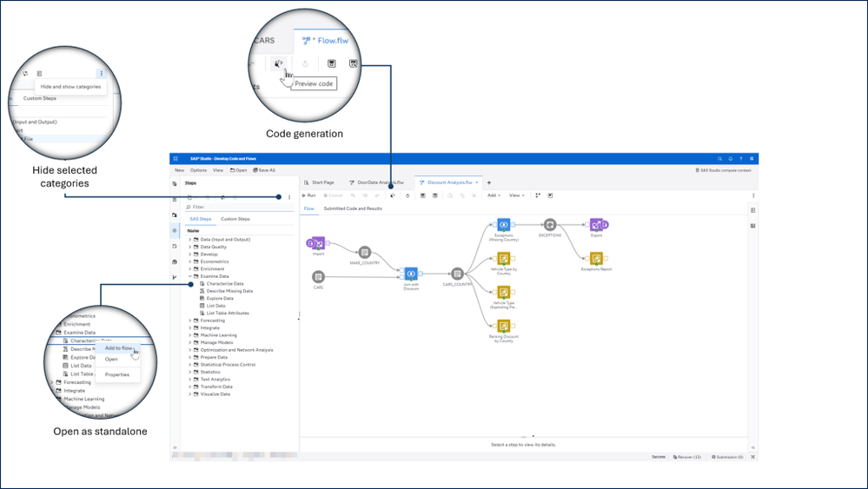Screen dimensions: 868x489
Task: Click the Cancel button in flow toolbar
Action: (x=334, y=195)
